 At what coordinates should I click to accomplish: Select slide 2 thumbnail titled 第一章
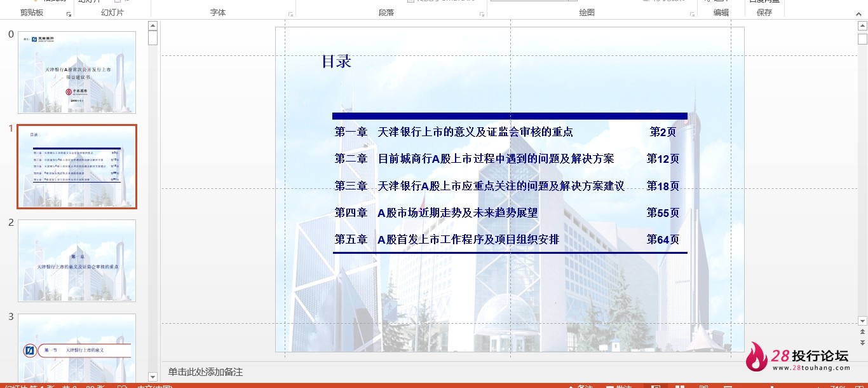pos(77,261)
